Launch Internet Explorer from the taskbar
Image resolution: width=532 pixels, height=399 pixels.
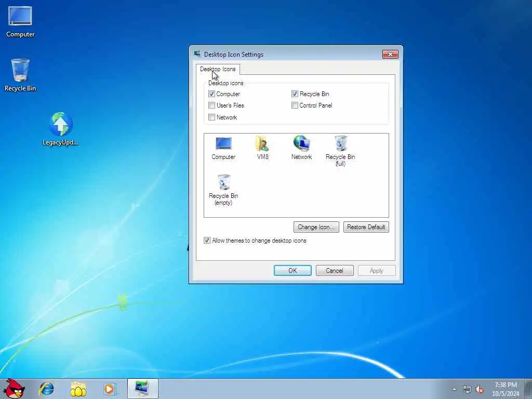click(x=46, y=389)
